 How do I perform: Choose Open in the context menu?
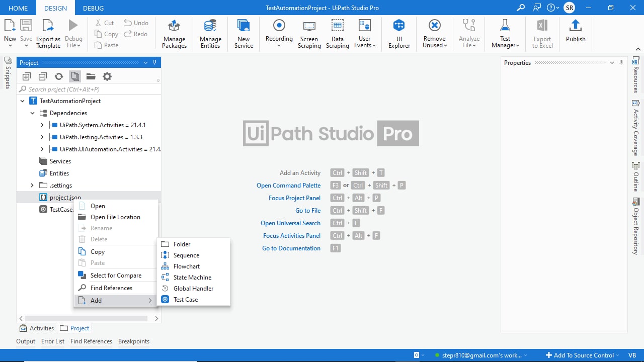click(116, 206)
